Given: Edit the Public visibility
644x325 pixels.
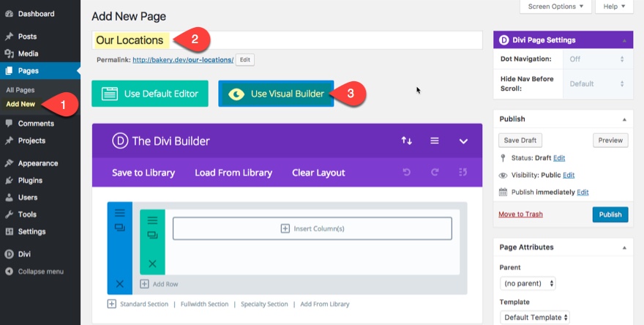Looking at the screenshot, I should pyautogui.click(x=569, y=175).
